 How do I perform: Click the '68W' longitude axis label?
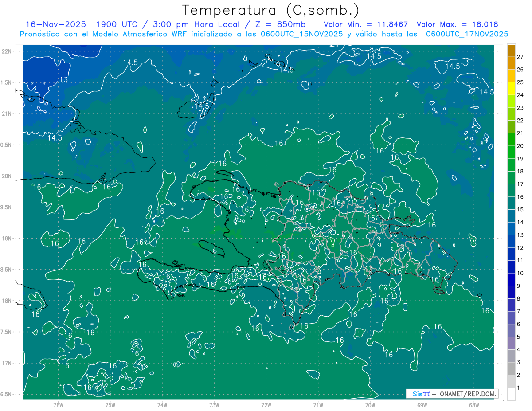(x=474, y=405)
